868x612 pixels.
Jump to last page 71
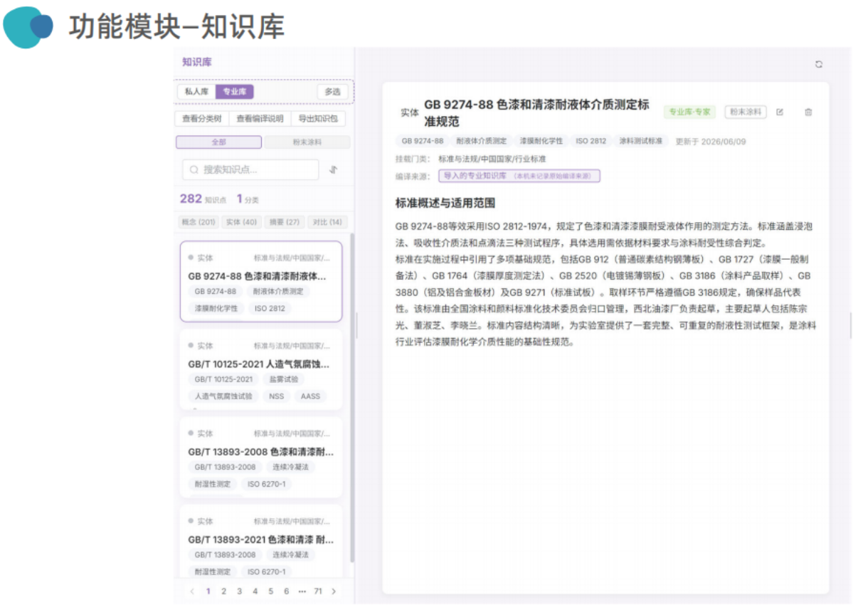click(x=318, y=591)
